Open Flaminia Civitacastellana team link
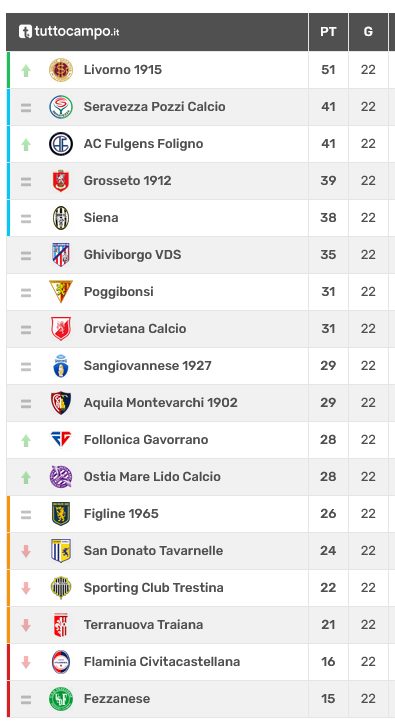 [x=162, y=662]
